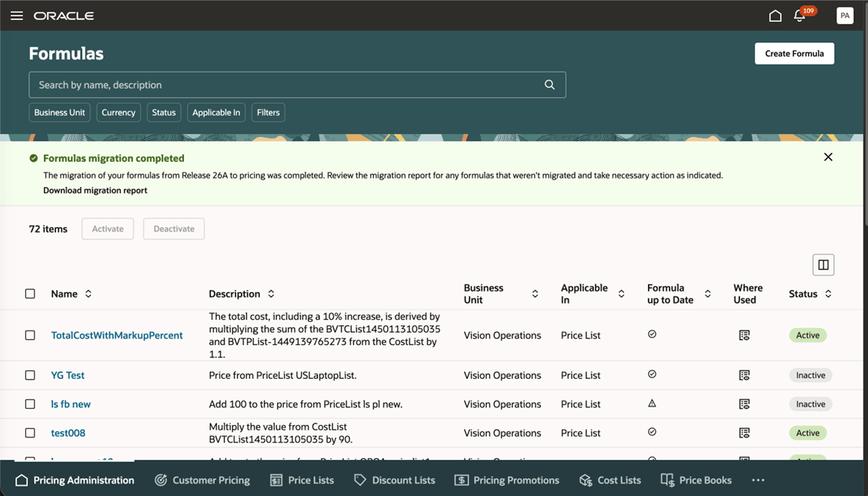Go to the Home icon
Viewport: 868px width, 496px height.
(x=775, y=15)
